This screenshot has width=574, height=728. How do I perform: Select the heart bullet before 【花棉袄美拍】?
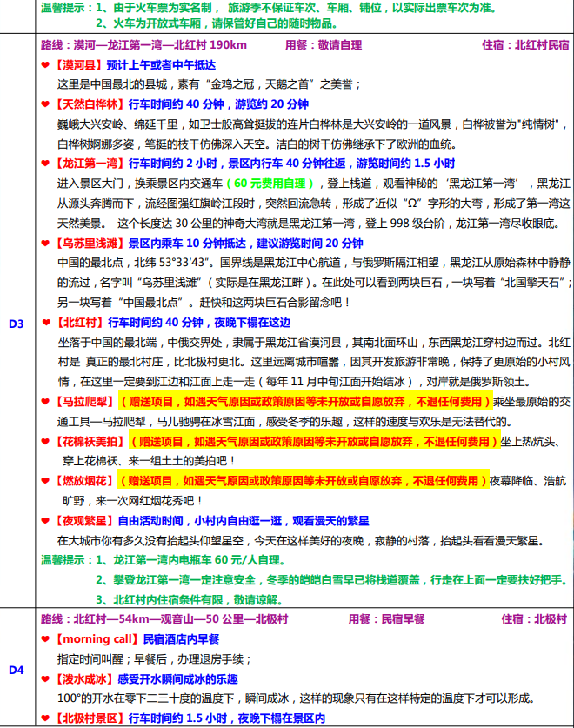[x=46, y=442]
